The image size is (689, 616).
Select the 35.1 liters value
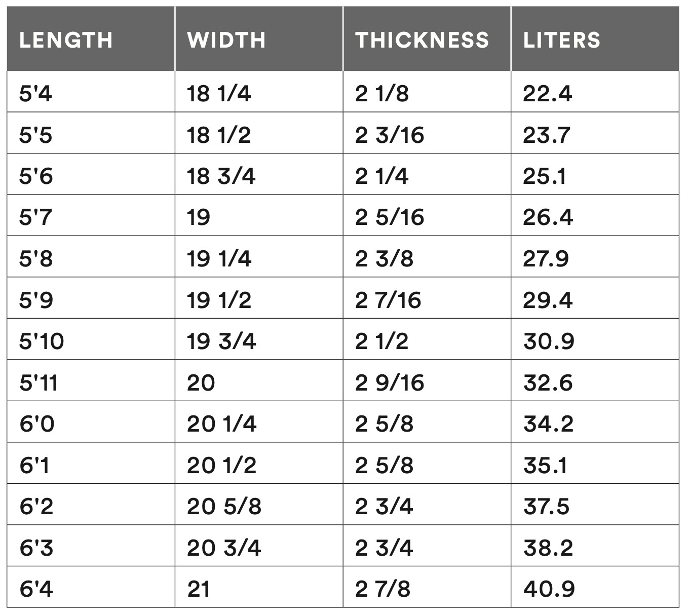(x=545, y=466)
